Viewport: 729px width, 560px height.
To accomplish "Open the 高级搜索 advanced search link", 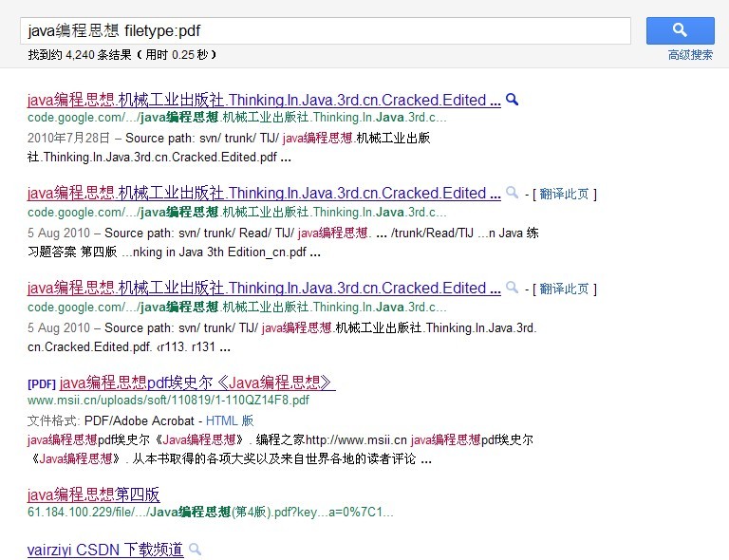I will tap(690, 55).
